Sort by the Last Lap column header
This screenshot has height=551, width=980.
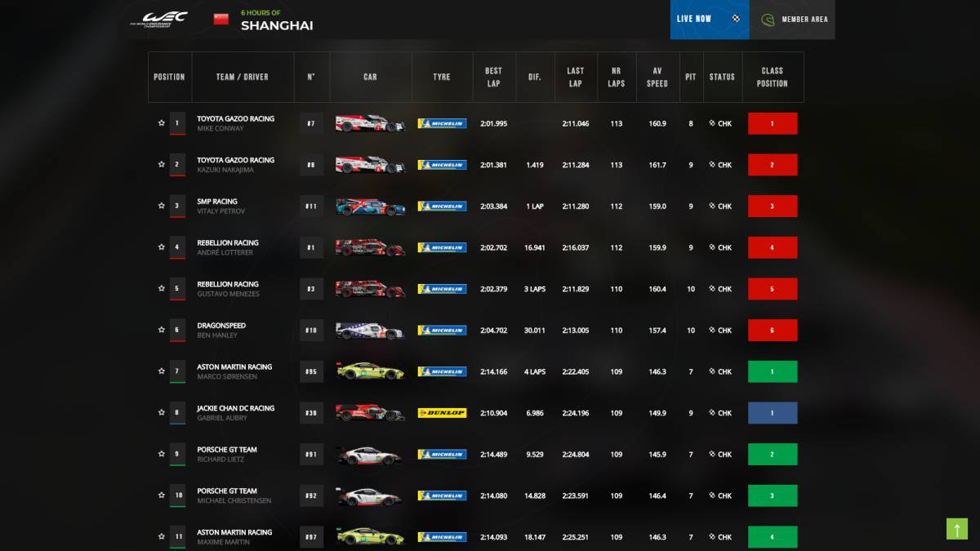(x=576, y=77)
